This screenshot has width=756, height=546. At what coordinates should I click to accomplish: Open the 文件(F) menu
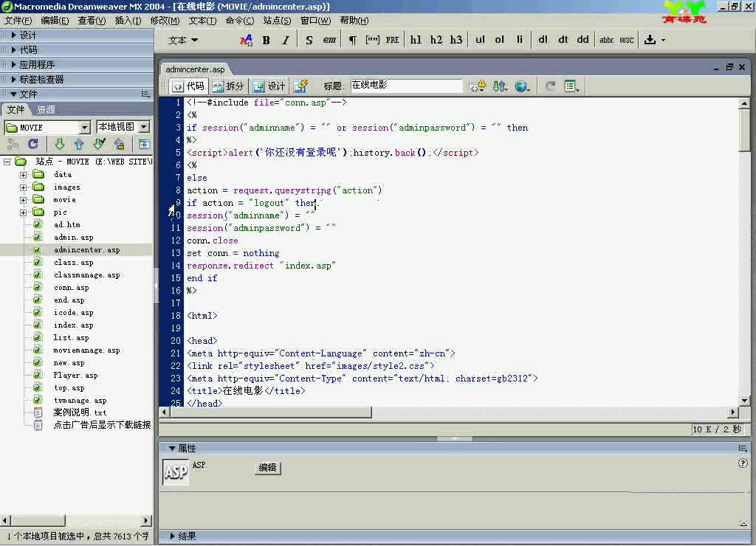click(x=18, y=21)
